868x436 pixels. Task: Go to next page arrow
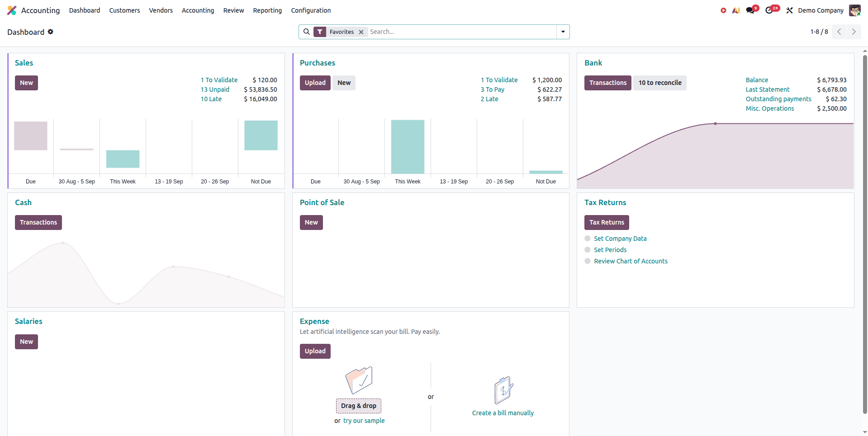tap(854, 32)
